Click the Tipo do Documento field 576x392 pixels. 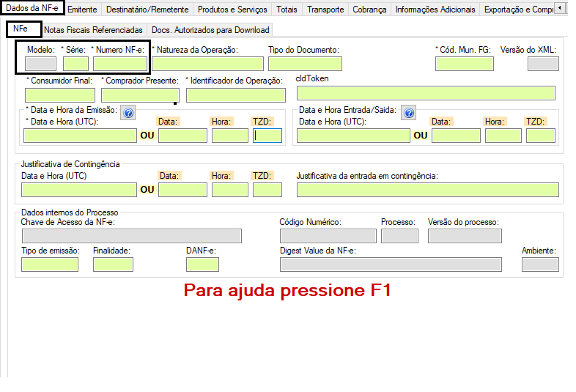(305, 64)
